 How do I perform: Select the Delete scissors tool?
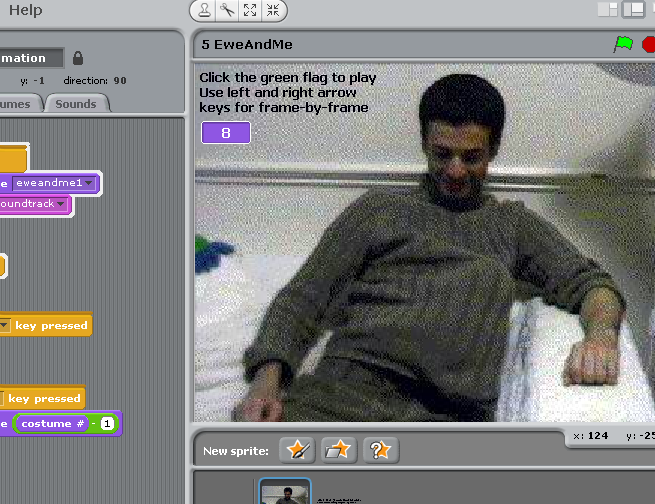coord(227,10)
